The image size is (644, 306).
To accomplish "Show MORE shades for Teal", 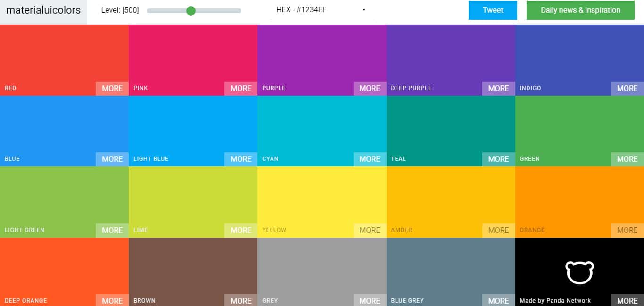I will pos(499,159).
